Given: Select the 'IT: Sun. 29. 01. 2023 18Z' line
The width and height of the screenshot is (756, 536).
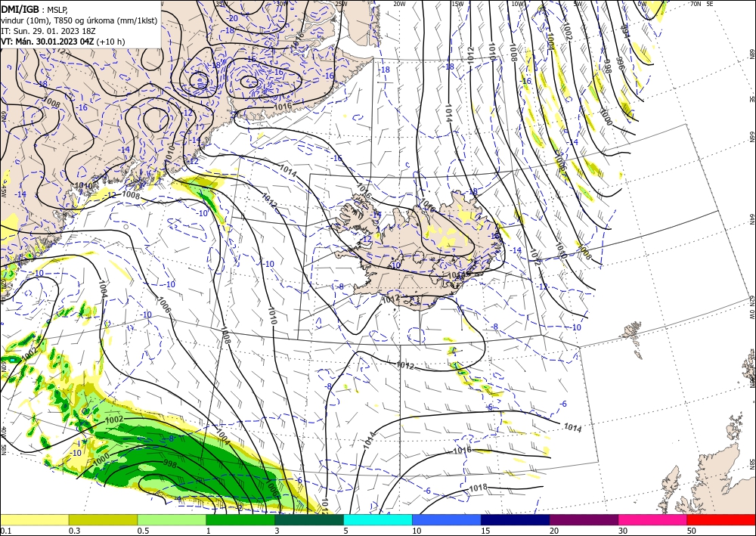Looking at the screenshot, I should pos(48,30).
